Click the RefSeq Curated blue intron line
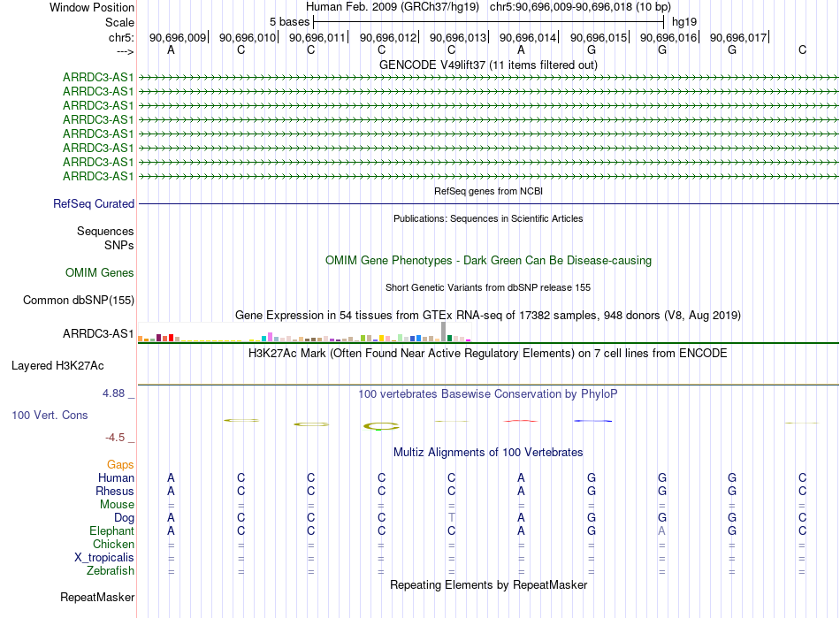Screen dimensions: 840x618 coord(488,204)
